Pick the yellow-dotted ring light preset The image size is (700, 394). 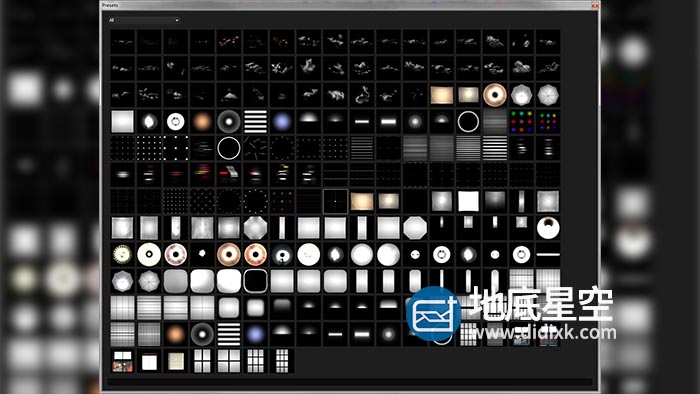coord(122,254)
